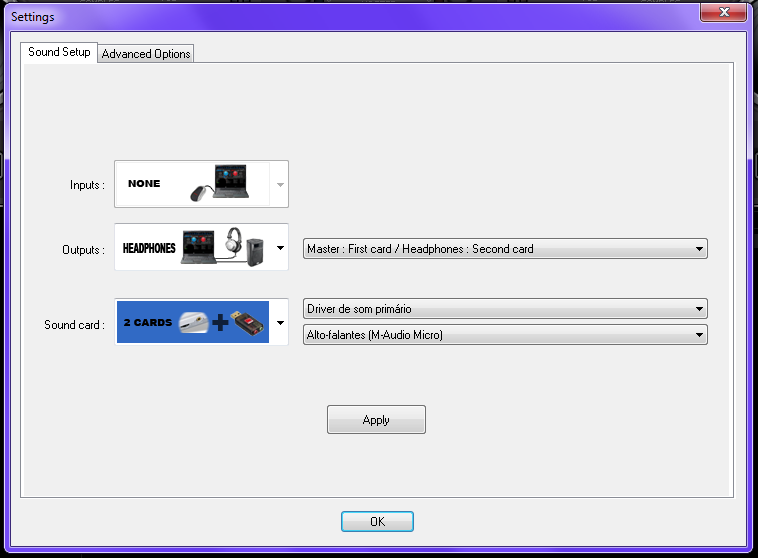Click the speaker icon in Outputs selector
This screenshot has width=758, height=558.
coord(256,250)
